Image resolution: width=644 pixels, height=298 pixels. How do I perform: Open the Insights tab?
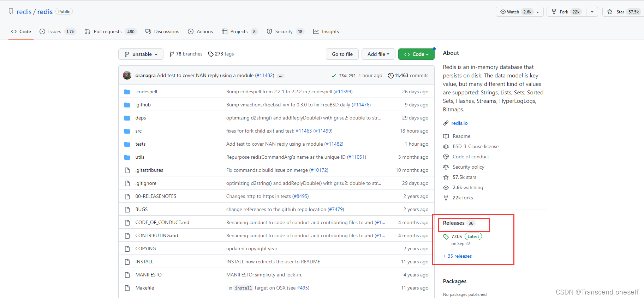(326, 31)
